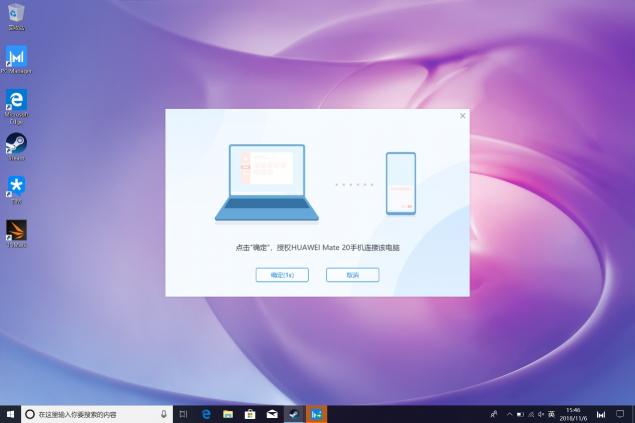Click the 取消 cancel button in dialog

tap(353, 275)
